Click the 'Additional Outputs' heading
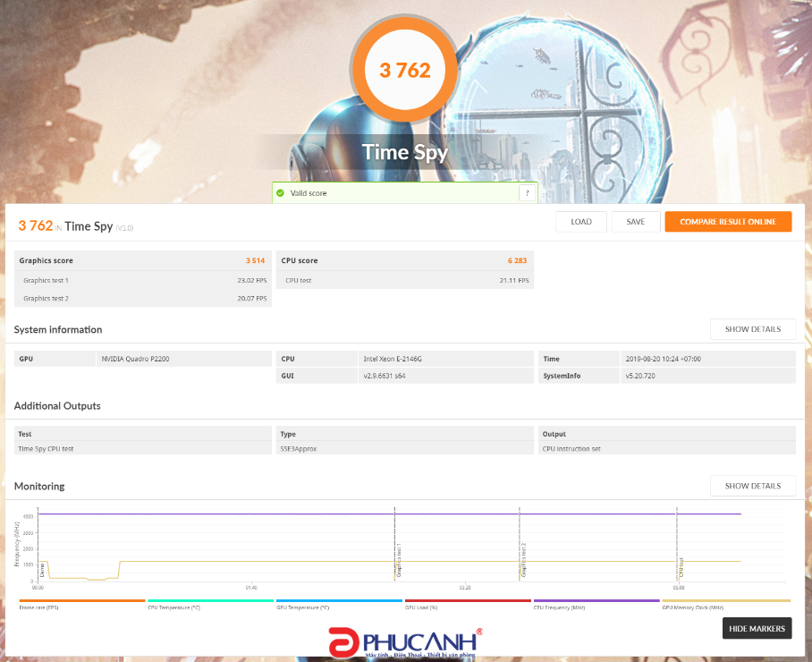This screenshot has width=812, height=662. 57,405
